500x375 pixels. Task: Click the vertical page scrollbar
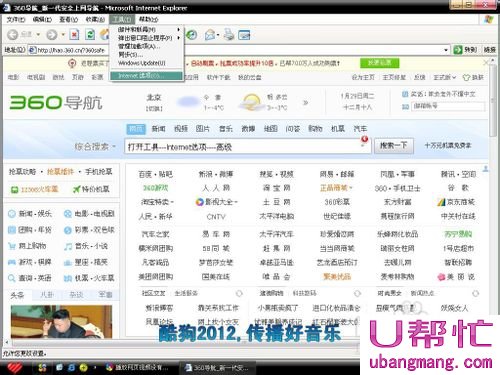pyautogui.click(x=493, y=101)
